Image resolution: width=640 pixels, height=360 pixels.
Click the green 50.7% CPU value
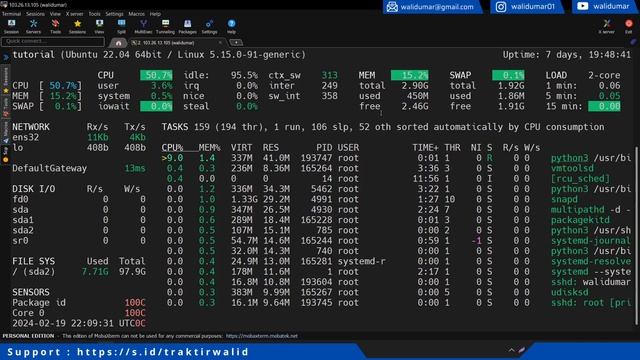coord(156,75)
